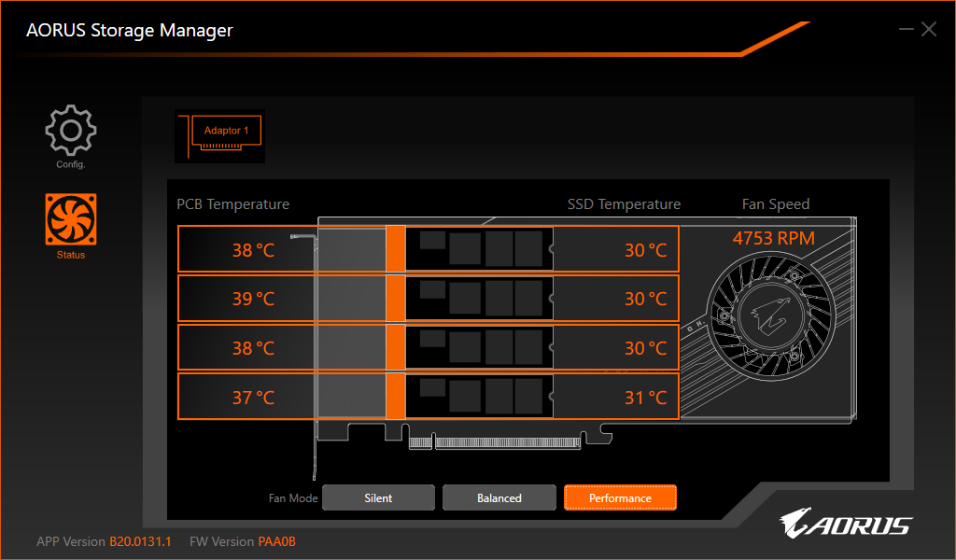Choose the Performance fan mode
The image size is (956, 560).
(x=620, y=497)
